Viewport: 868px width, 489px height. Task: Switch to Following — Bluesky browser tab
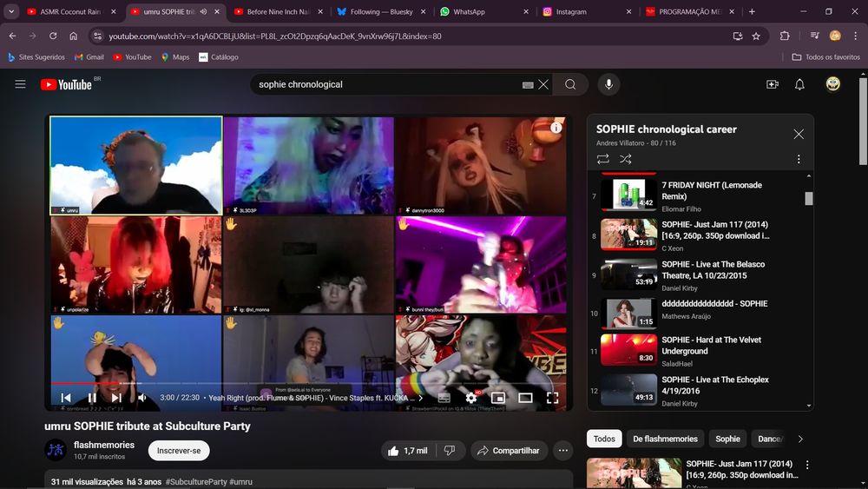click(x=381, y=11)
